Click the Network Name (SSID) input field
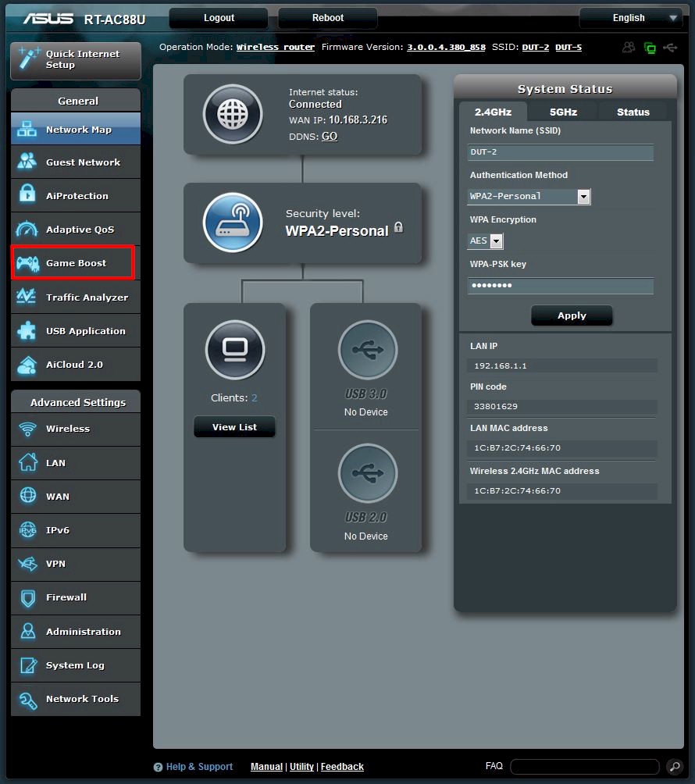The width and height of the screenshot is (695, 784). click(x=561, y=152)
